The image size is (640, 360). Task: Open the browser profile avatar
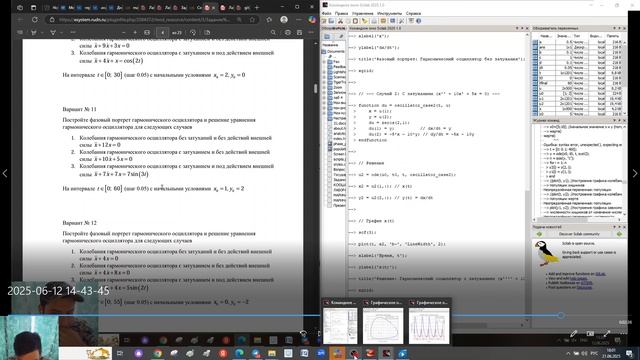coord(284,20)
